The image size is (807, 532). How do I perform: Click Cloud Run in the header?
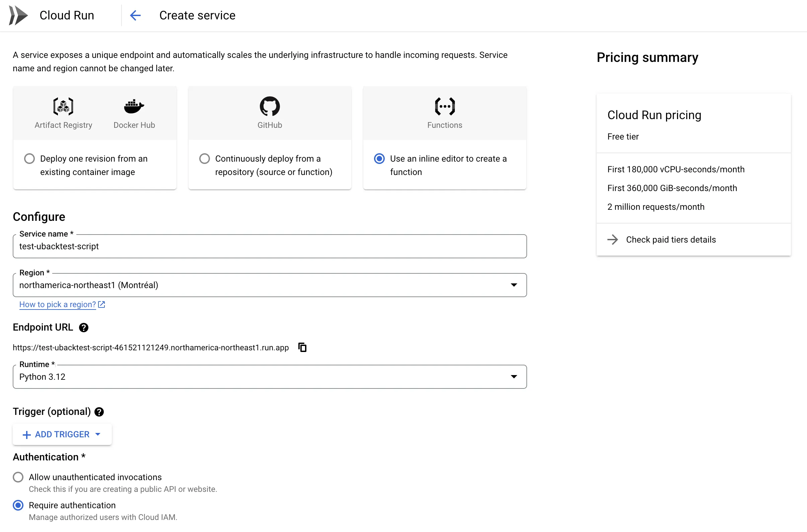[x=67, y=15]
